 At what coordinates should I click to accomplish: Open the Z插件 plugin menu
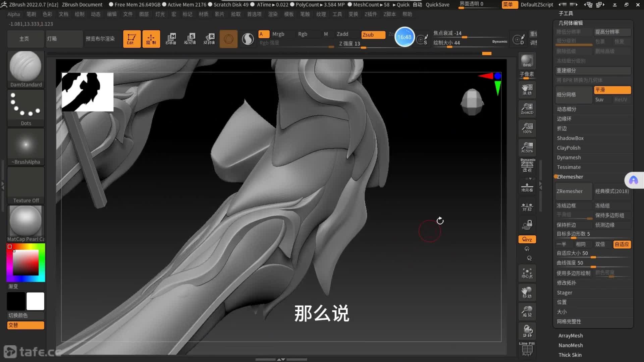[x=370, y=14]
